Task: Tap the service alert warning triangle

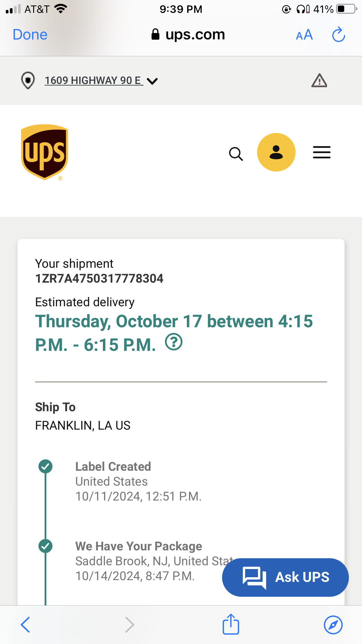Action: (319, 80)
